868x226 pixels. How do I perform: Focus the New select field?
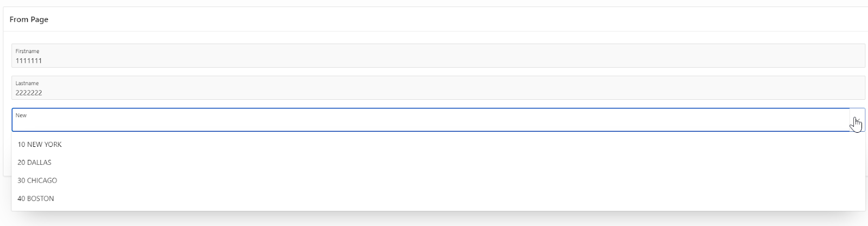431,120
